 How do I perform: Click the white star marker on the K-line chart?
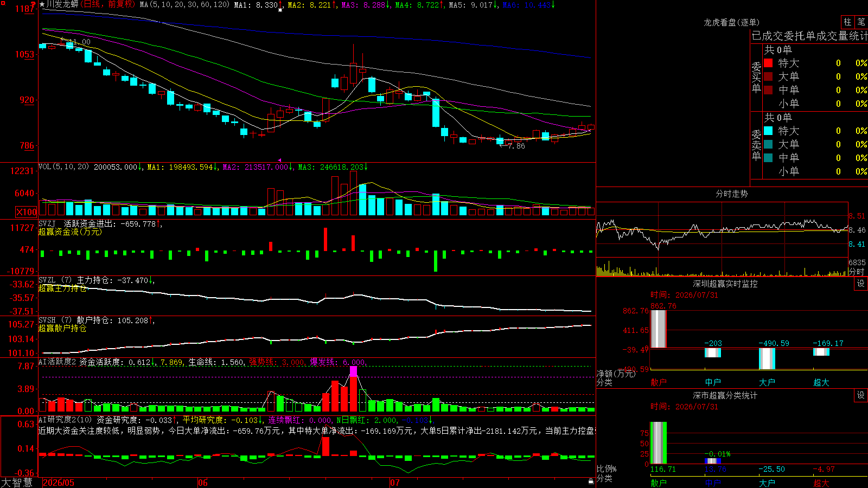[280, 10]
